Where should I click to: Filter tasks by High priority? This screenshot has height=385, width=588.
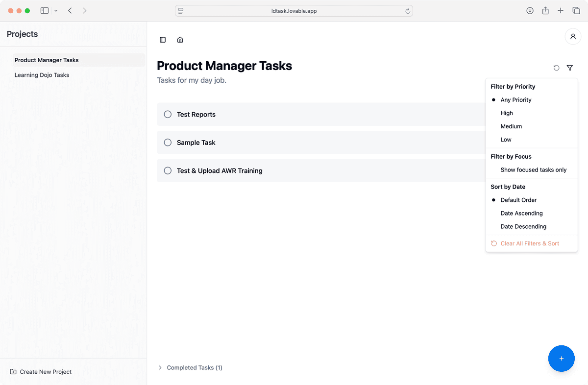(x=532, y=113)
